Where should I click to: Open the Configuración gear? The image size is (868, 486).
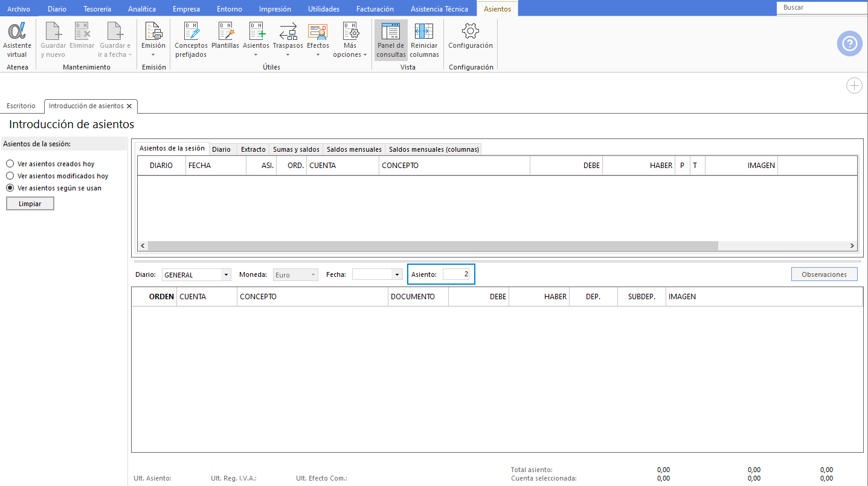tap(471, 36)
